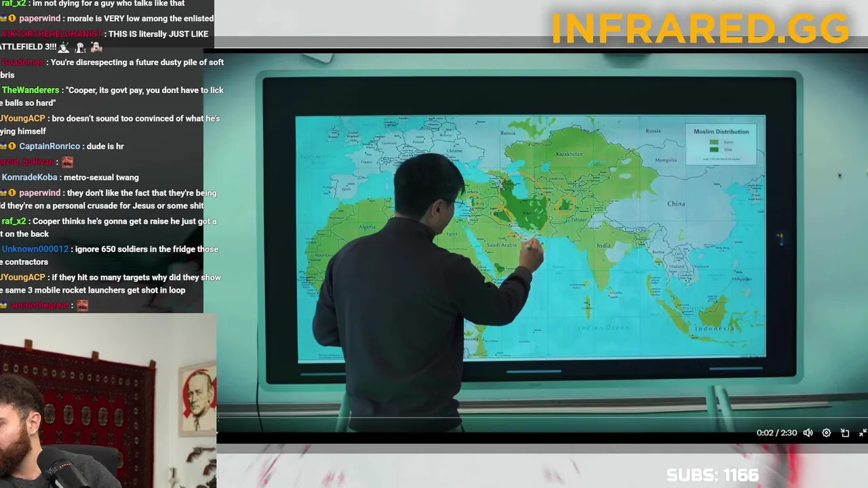Click the Muslim Distribution legend on the map
This screenshot has height=488, width=868.
click(721, 144)
